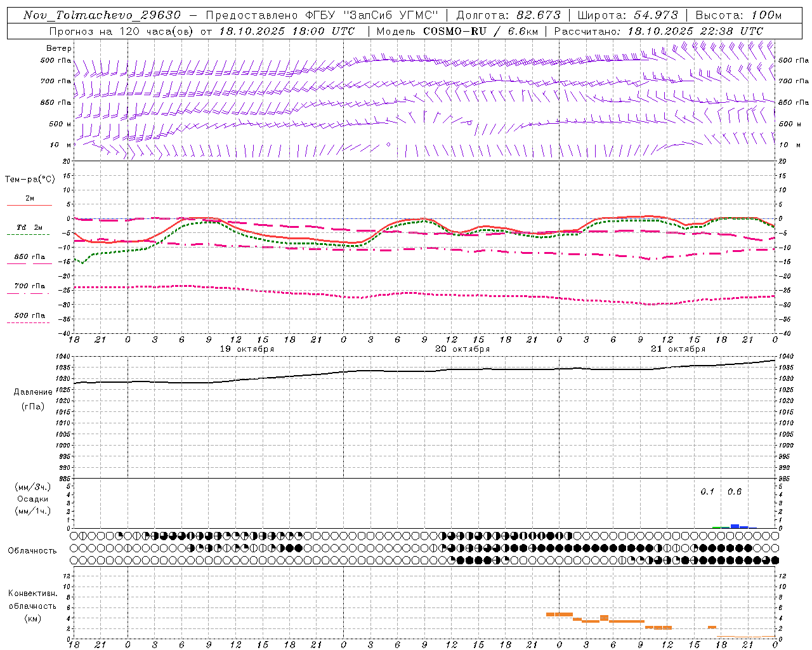812x650 pixels.
Task: Click the (мм/1ч.) precipitation unit label
Action: click(32, 511)
